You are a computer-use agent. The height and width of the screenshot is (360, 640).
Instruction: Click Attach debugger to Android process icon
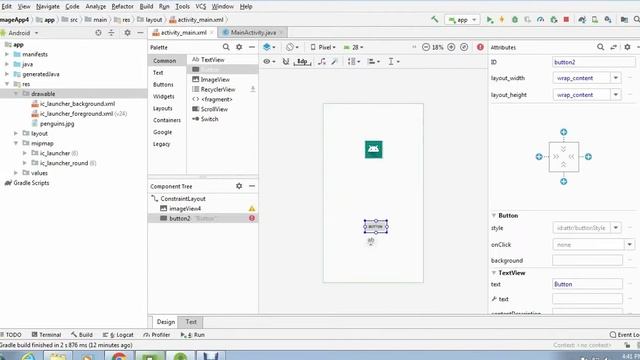tap(553, 19)
